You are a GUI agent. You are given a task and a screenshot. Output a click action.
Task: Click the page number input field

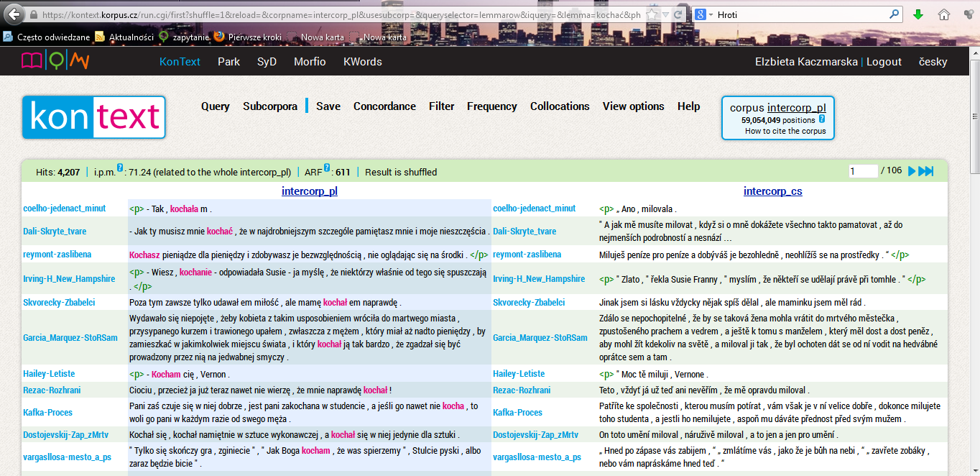tap(863, 171)
